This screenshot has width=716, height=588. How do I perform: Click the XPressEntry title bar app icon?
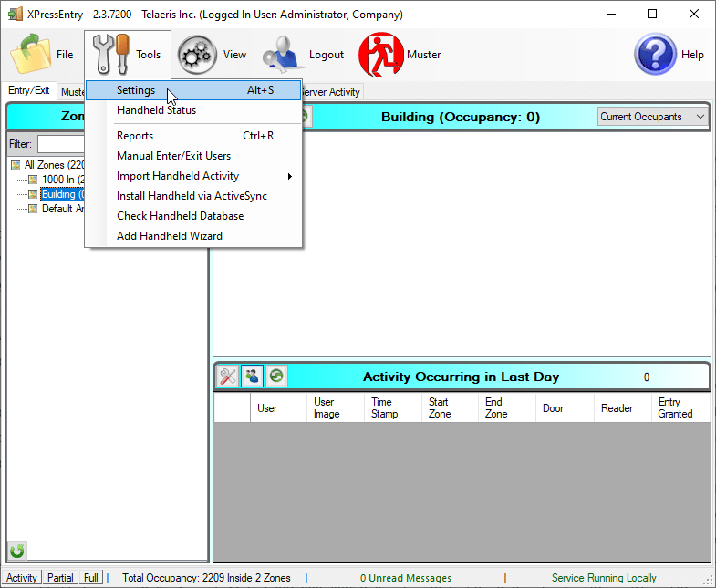pos(16,15)
